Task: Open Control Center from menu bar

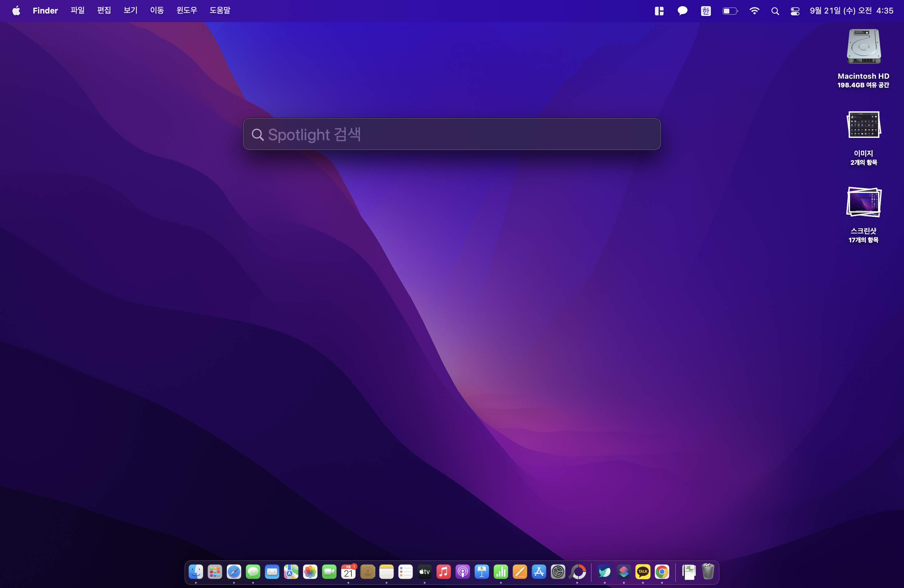Action: pyautogui.click(x=795, y=11)
